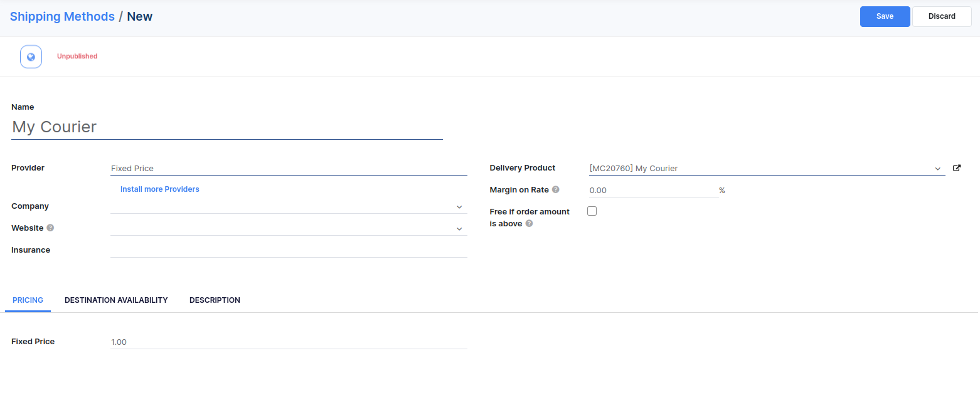
Task: Switch to the Destination Availability tab
Action: [x=116, y=300]
